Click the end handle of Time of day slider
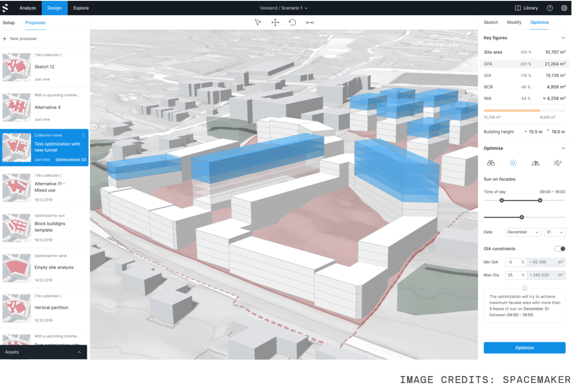The height and width of the screenshot is (392, 574). click(540, 200)
